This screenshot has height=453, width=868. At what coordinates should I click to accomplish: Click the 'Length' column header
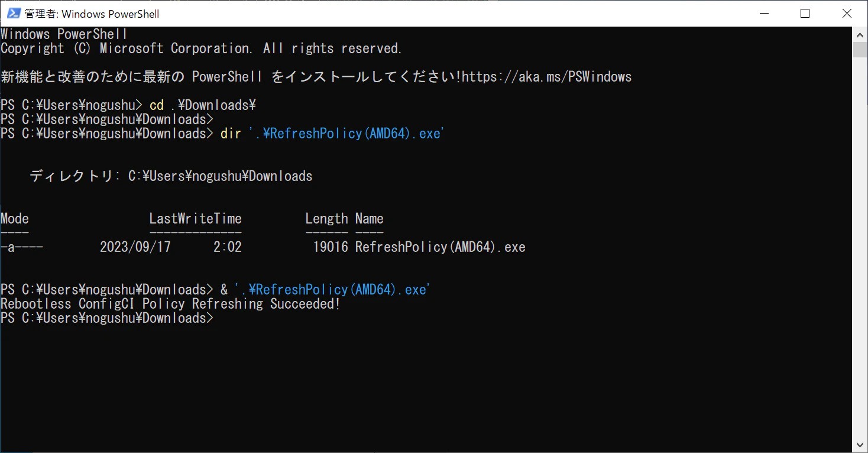(x=326, y=219)
